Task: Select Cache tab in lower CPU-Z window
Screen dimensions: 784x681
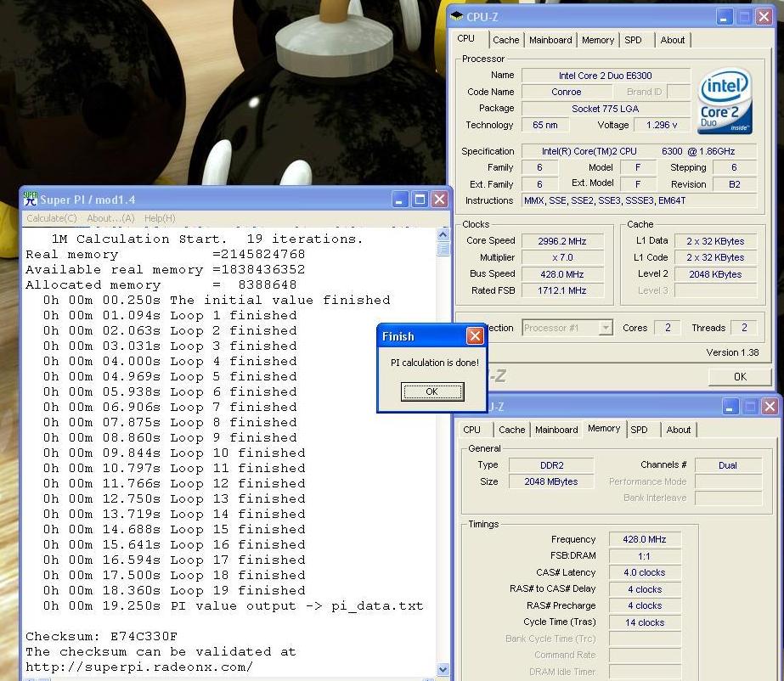Action: (512, 430)
